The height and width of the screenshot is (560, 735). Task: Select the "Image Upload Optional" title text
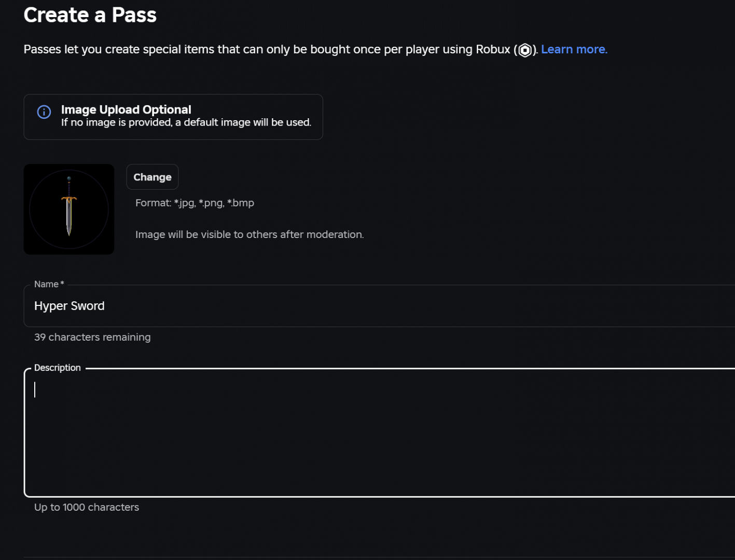pos(126,109)
